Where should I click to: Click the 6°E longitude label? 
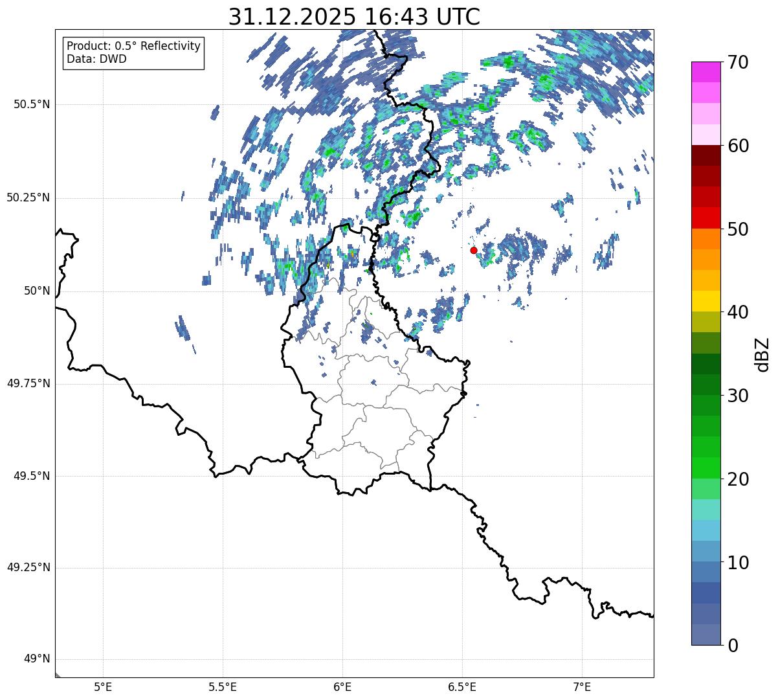tap(342, 687)
